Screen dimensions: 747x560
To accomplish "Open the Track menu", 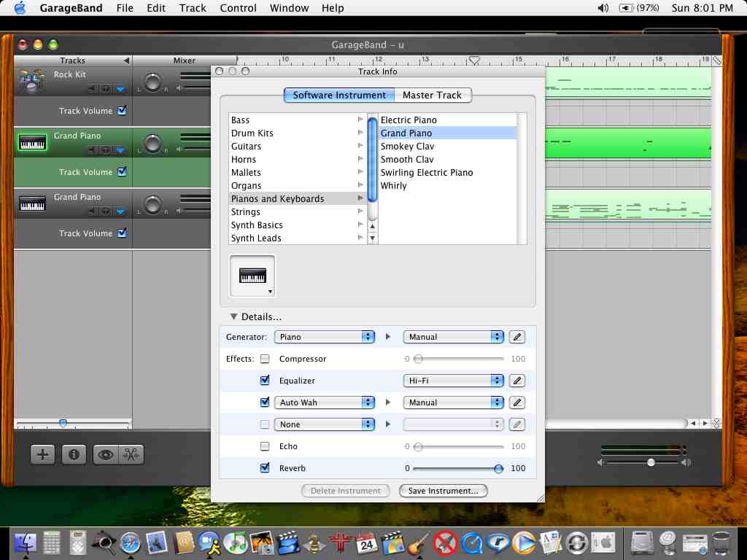I will (x=193, y=8).
